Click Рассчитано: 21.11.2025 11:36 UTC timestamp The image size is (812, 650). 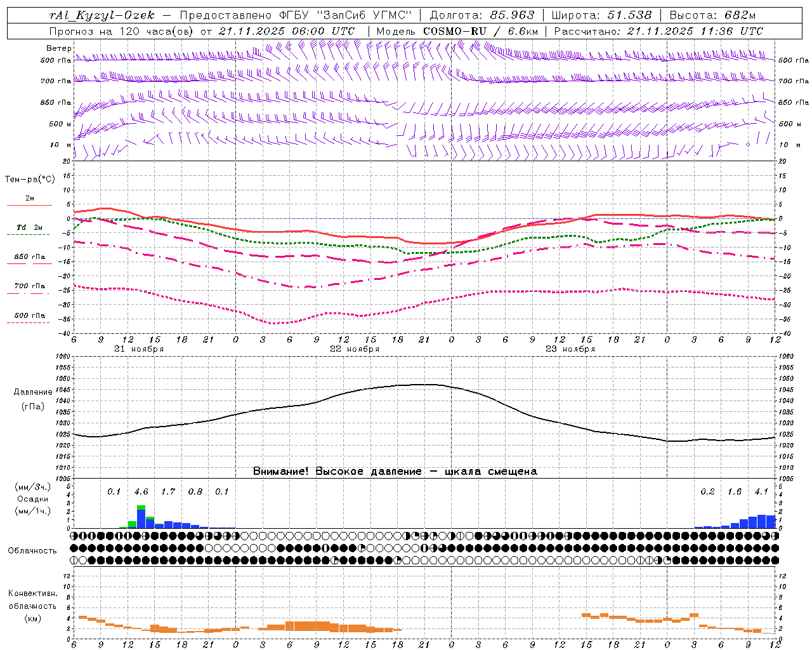coord(658,31)
